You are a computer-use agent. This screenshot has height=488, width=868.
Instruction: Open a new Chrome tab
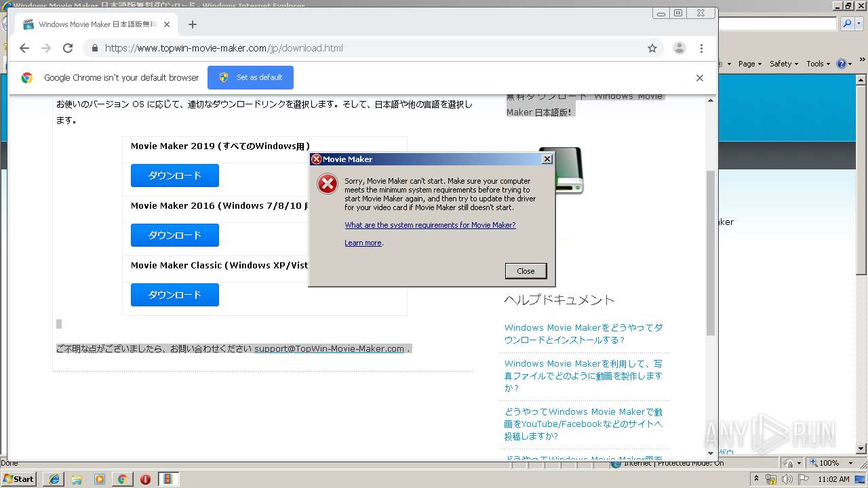pos(193,24)
